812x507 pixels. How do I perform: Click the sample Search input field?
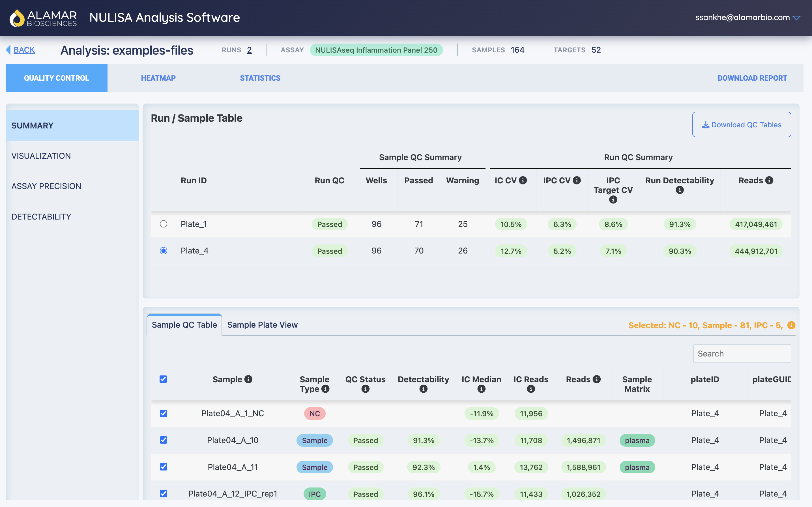pyautogui.click(x=742, y=353)
